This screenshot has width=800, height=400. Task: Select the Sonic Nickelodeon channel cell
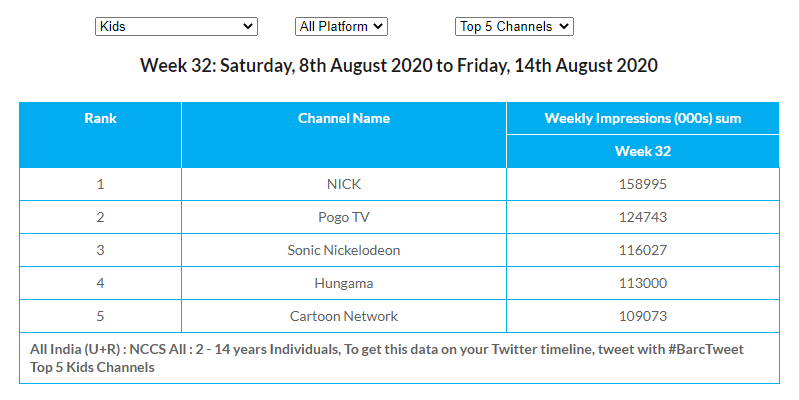click(344, 250)
